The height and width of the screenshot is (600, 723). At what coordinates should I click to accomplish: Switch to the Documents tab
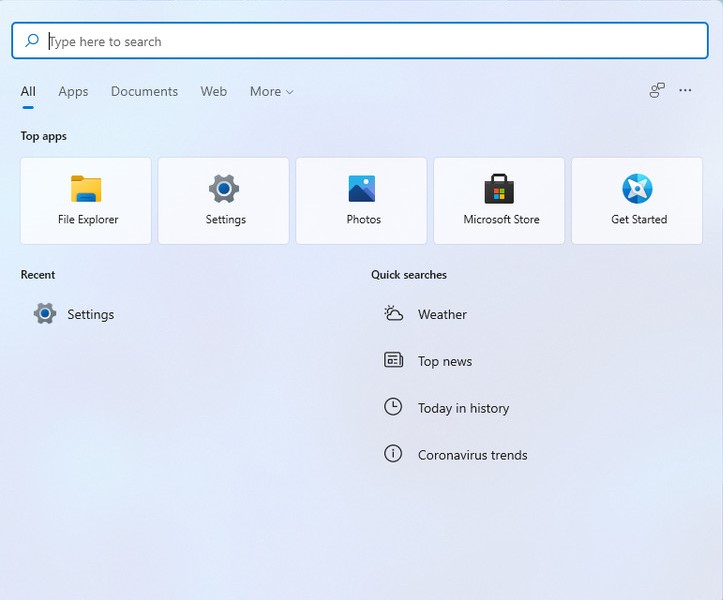coord(144,91)
